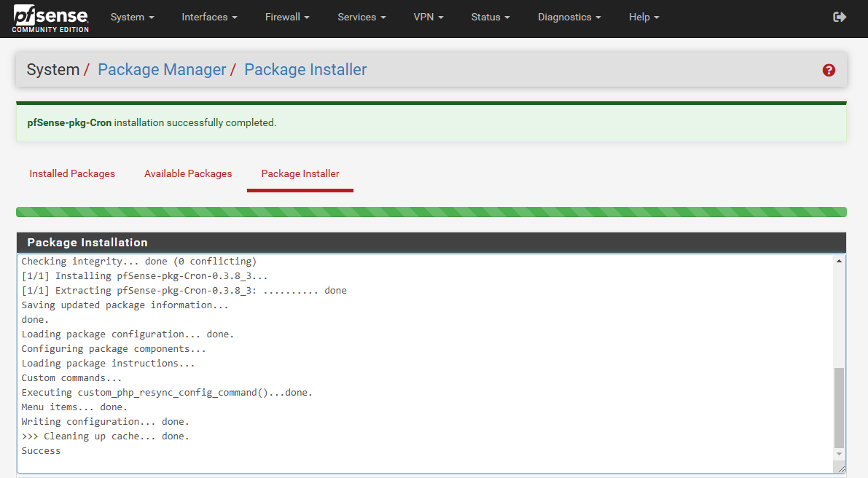Click the '[1/1] Installing pfSense-pkg-Cron-0.3.8_3...' line
This screenshot has width=868, height=478.
pyautogui.click(x=144, y=276)
